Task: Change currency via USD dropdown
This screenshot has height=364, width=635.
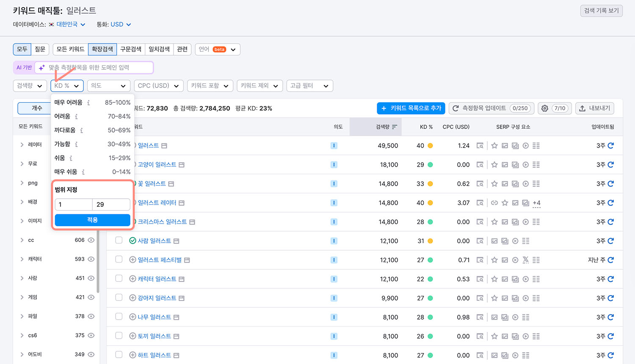Action: [x=121, y=25]
